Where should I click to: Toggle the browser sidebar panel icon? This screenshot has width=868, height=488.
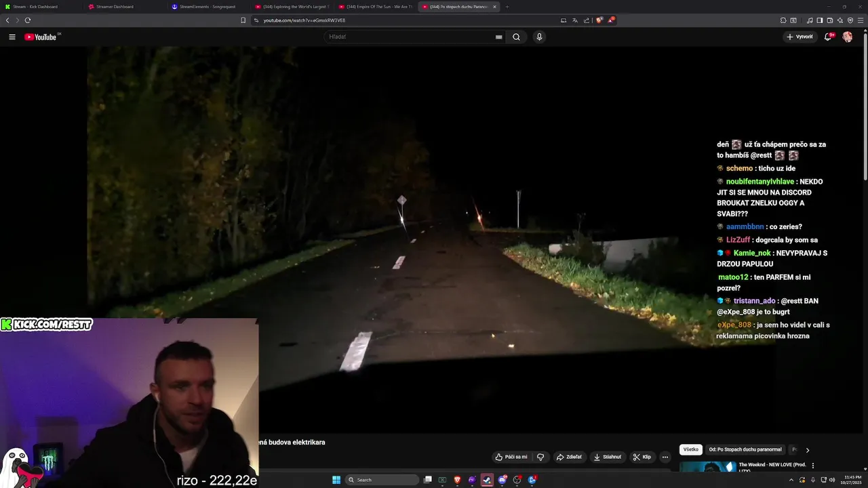820,20
